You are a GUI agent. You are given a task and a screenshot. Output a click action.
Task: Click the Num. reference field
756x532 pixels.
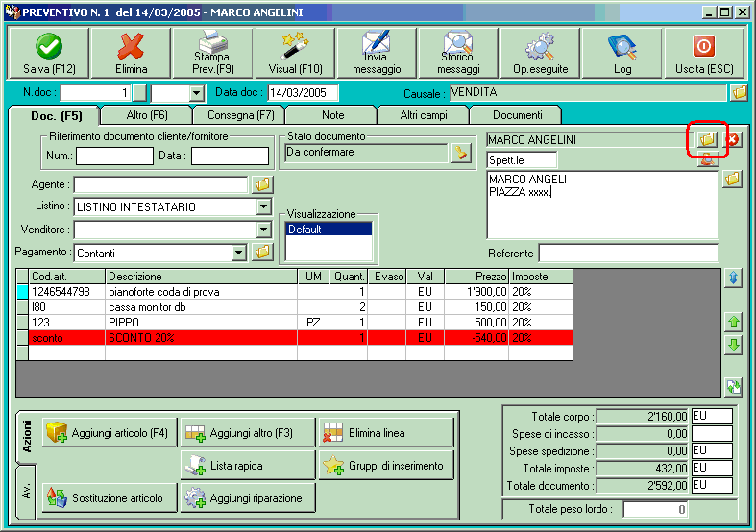114,156
